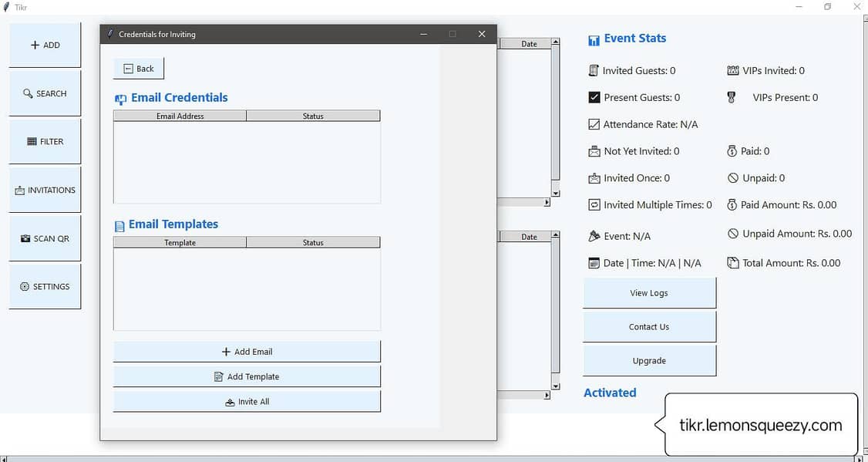Open SETTINGS from the sidebar
868x462 pixels.
pyautogui.click(x=45, y=286)
